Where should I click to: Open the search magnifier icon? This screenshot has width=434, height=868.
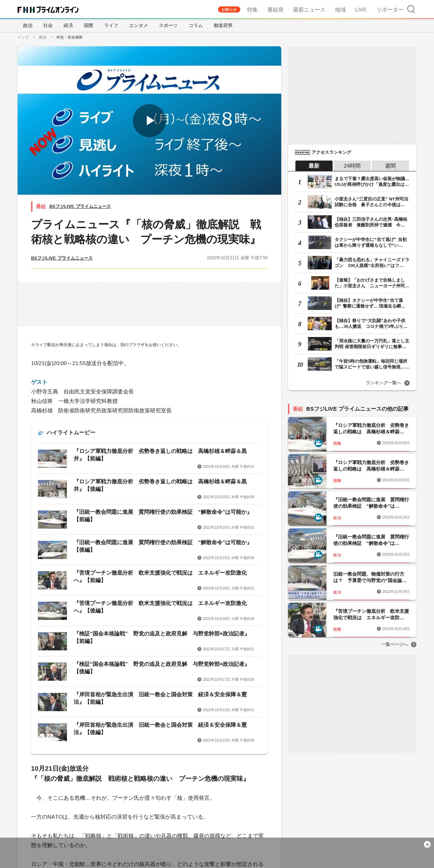tap(411, 9)
